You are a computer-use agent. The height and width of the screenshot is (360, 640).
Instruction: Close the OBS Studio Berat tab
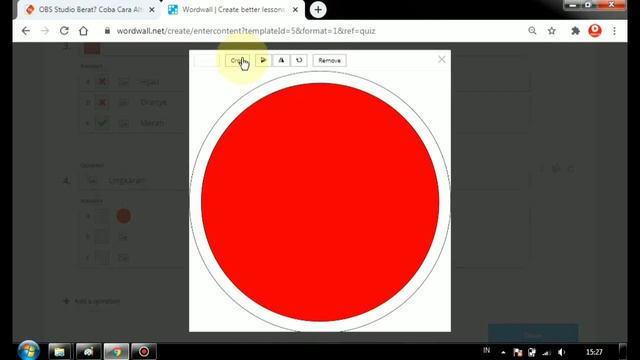click(152, 9)
